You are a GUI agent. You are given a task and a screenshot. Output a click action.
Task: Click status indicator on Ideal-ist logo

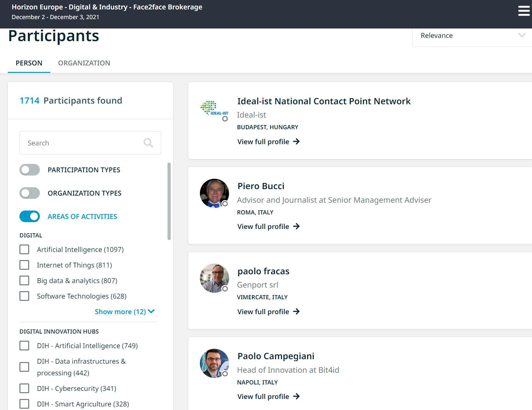tap(225, 119)
